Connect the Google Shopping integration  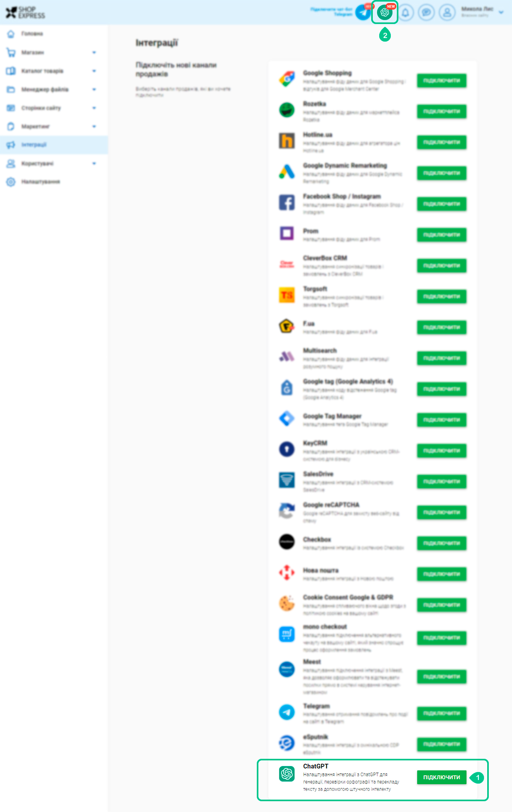tap(442, 80)
